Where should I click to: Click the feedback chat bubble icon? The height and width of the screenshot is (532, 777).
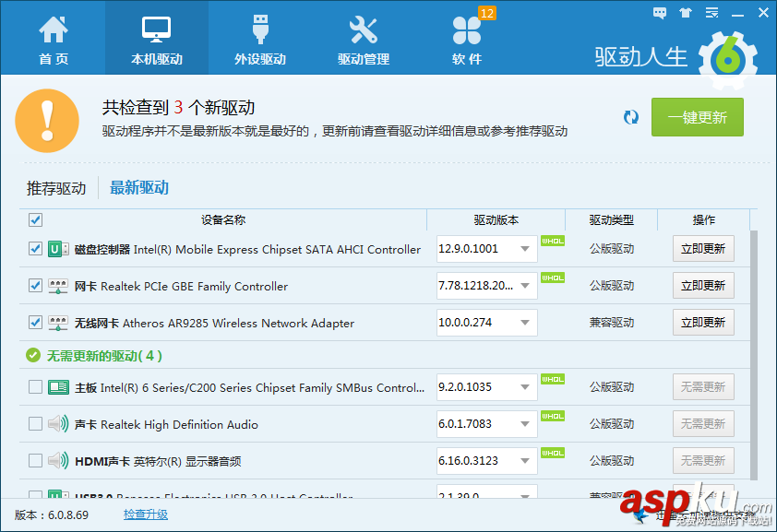pyautogui.click(x=660, y=13)
